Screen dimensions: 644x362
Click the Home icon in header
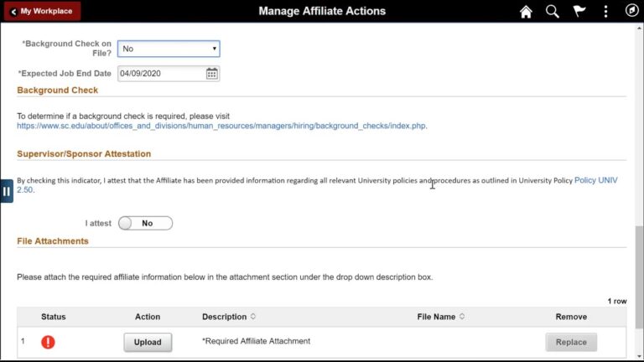tap(526, 12)
